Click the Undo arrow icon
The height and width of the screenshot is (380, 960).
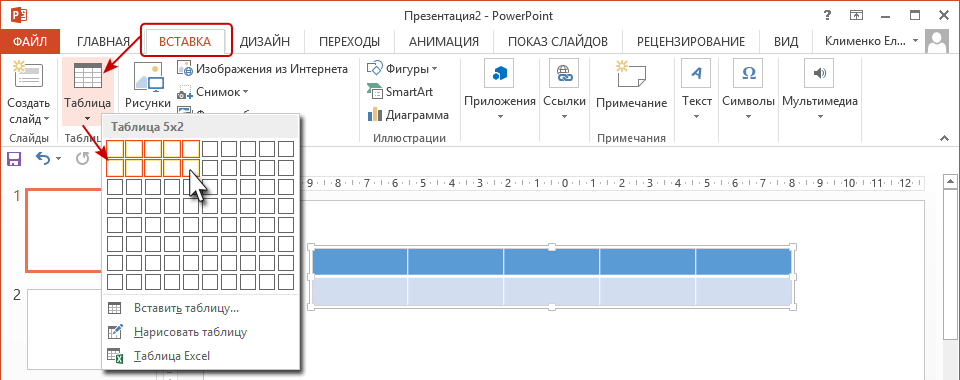(43, 159)
